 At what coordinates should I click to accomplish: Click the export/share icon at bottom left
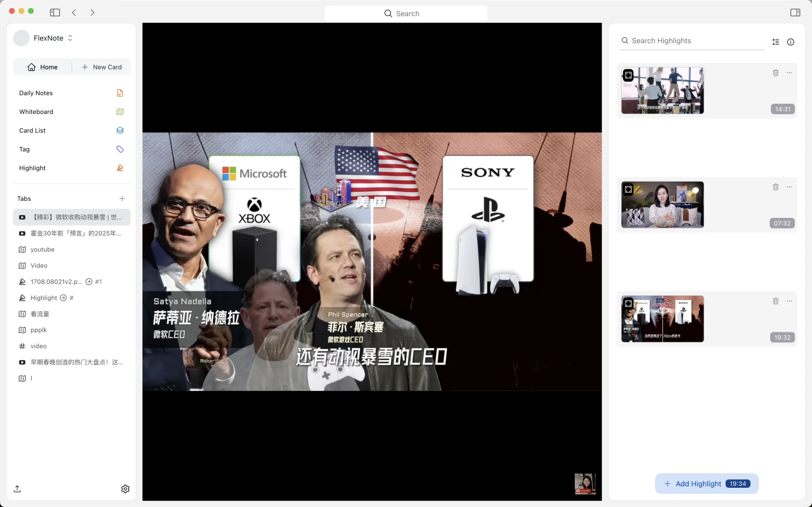pos(17,489)
